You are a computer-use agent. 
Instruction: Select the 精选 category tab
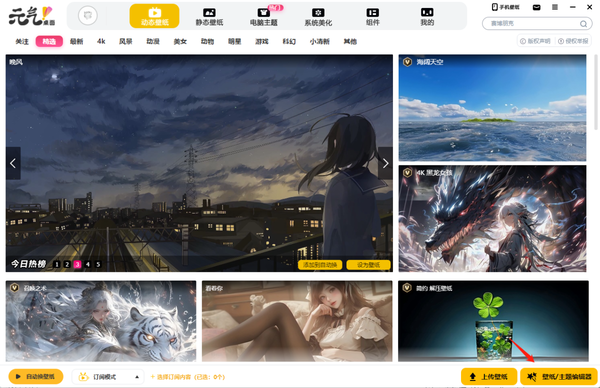[49, 41]
